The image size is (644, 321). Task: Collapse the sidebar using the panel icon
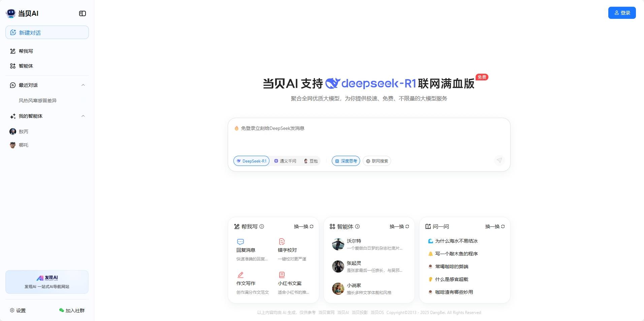point(83,13)
